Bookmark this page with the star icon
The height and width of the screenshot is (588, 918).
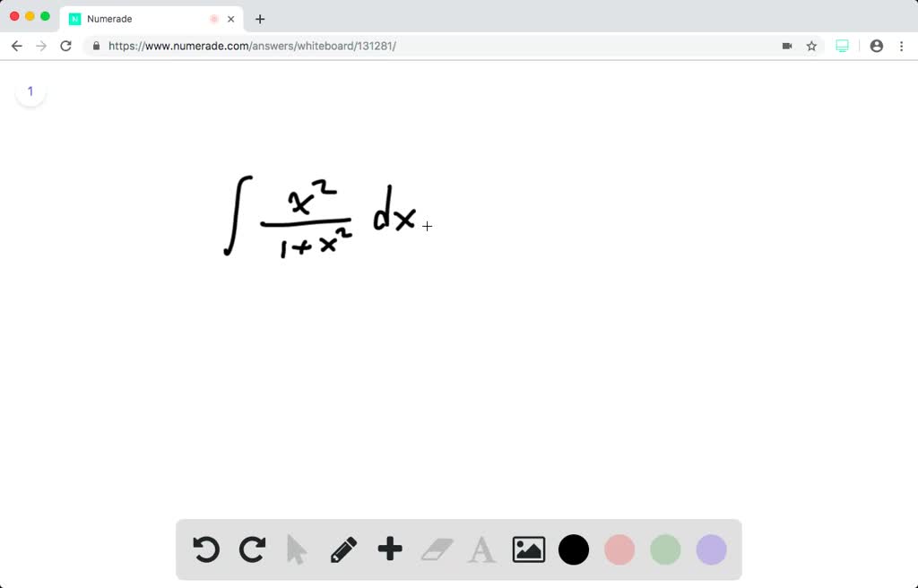click(x=811, y=45)
